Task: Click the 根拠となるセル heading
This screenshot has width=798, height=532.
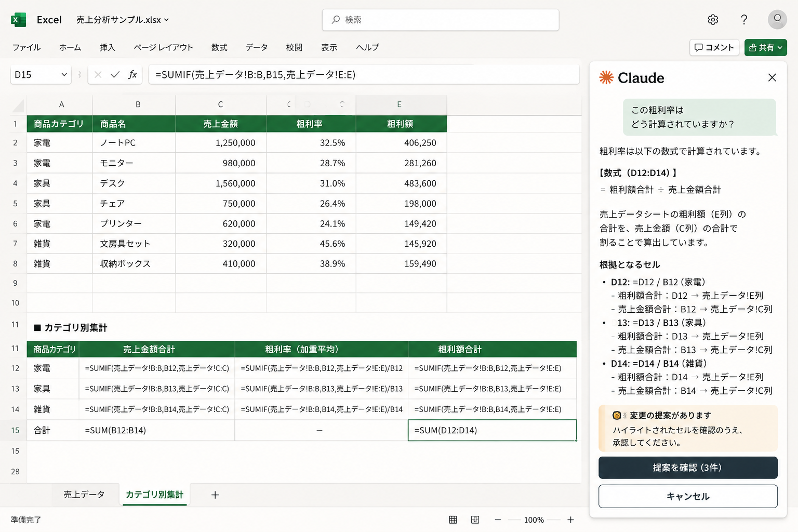Action: click(x=630, y=265)
